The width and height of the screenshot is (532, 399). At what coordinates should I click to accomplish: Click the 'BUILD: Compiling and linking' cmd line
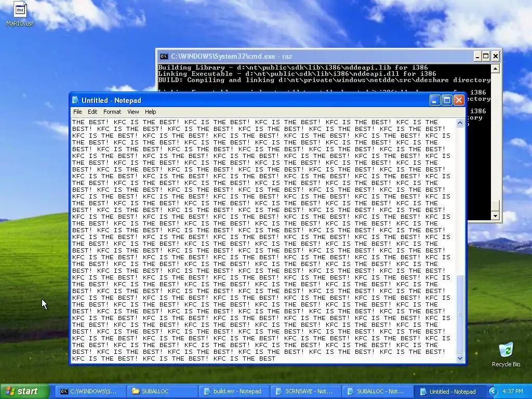pyautogui.click(x=324, y=81)
